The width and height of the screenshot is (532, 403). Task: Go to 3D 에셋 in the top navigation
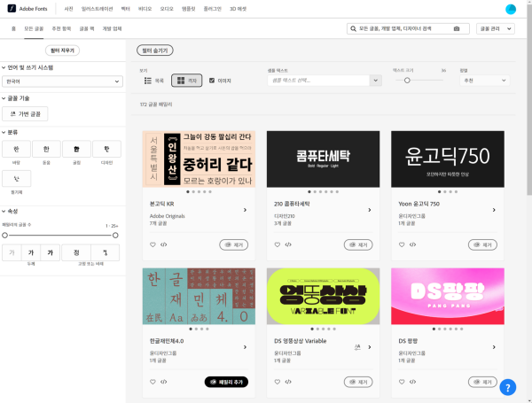click(238, 9)
